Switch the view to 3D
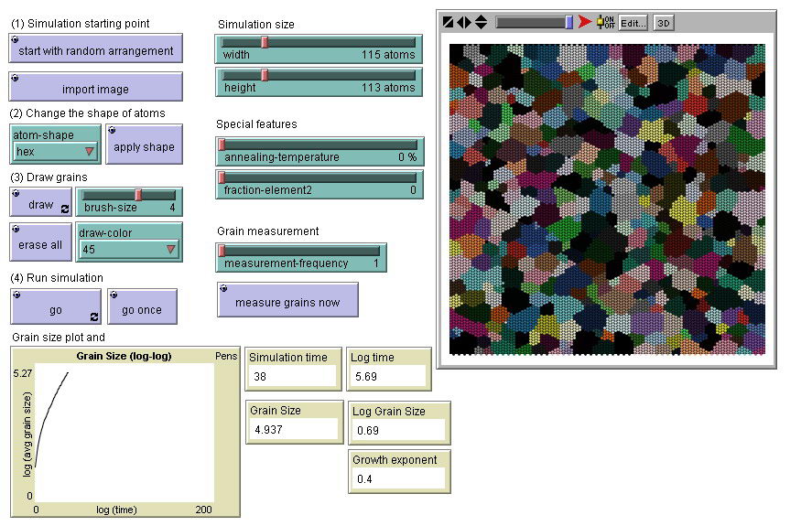Viewport: 812px width, 526px height. click(x=664, y=23)
